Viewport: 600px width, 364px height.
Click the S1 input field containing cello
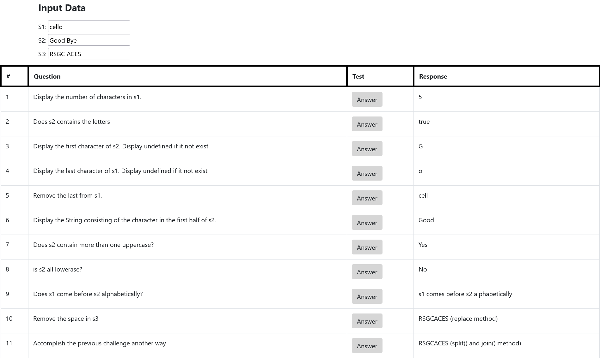[89, 27]
